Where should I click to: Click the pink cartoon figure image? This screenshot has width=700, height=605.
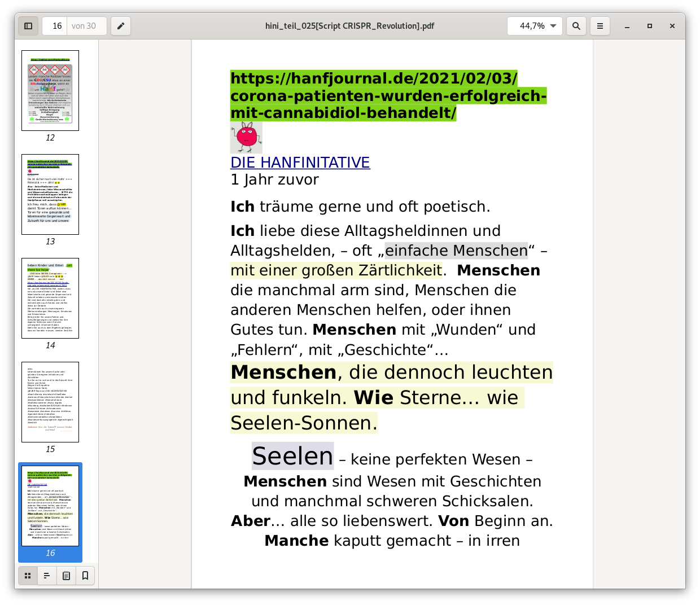(x=246, y=138)
